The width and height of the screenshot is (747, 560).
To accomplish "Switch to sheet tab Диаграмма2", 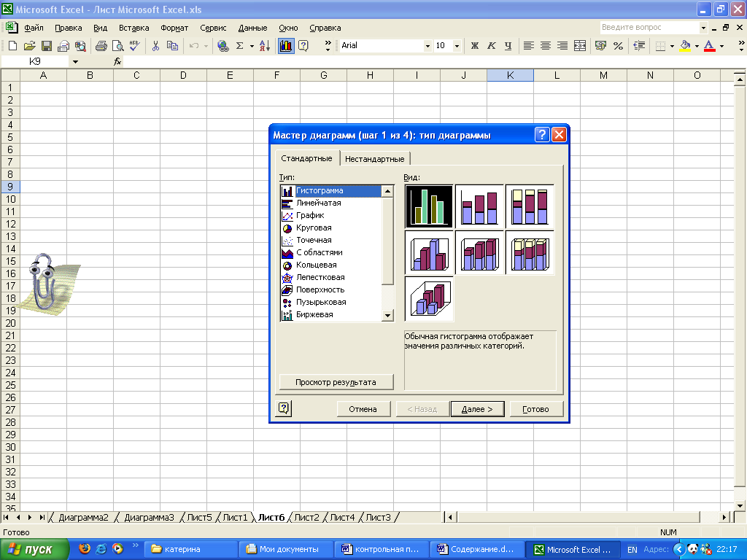I will (83, 517).
